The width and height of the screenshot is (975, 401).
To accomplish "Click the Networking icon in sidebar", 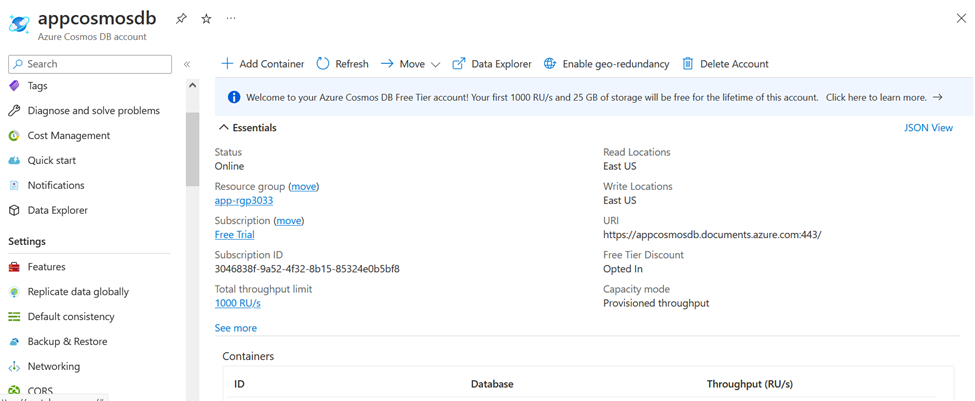I will pos(14,366).
